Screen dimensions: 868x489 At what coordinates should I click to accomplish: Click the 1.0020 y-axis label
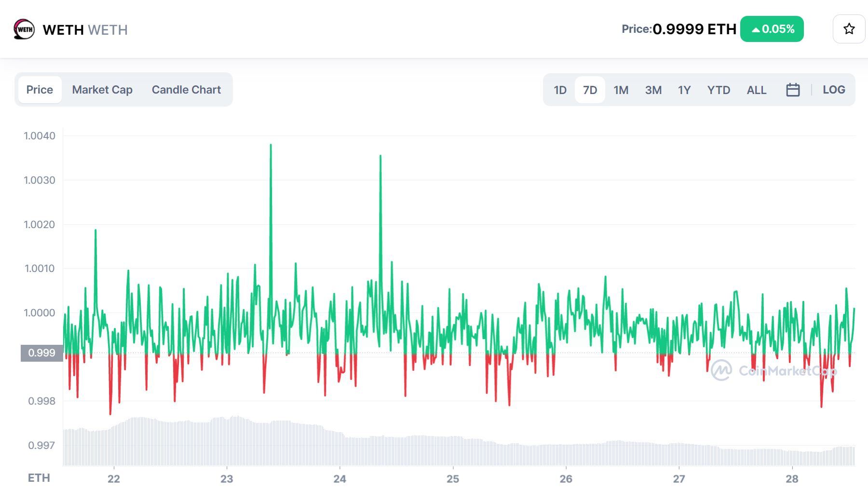[40, 224]
